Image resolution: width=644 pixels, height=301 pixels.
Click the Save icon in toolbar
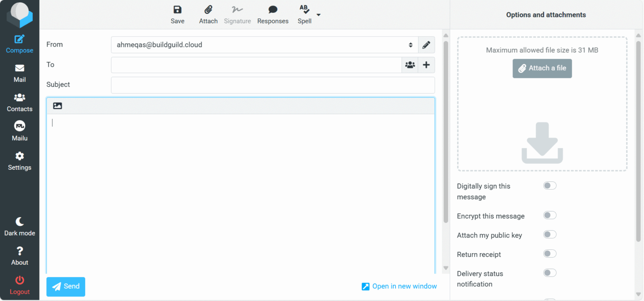pyautogui.click(x=177, y=10)
